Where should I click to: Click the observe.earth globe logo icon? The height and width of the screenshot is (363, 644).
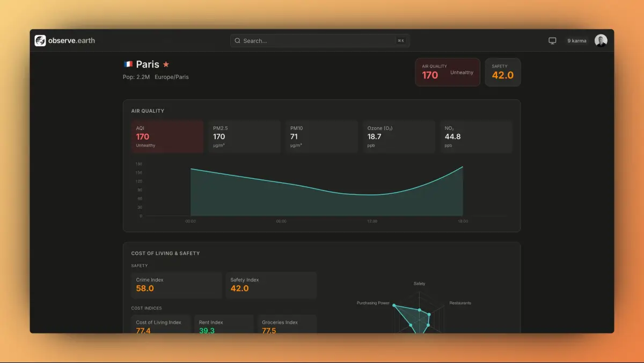40,41
